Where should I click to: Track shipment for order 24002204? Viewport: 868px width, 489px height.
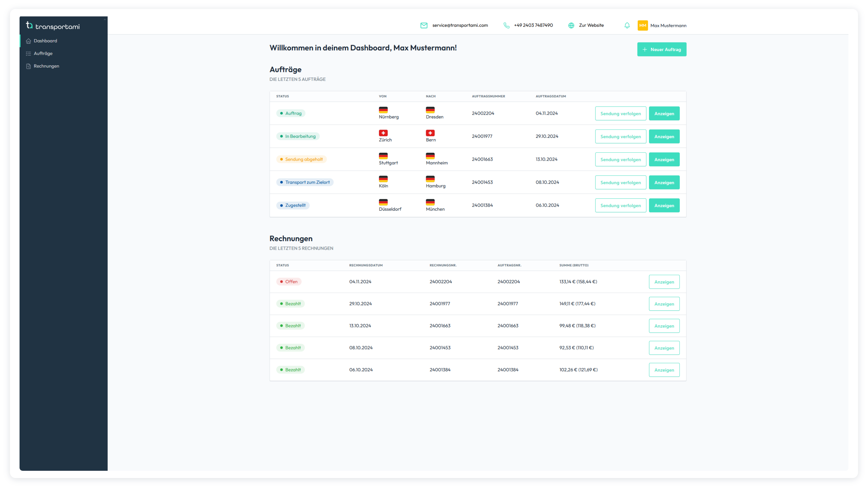click(x=620, y=114)
